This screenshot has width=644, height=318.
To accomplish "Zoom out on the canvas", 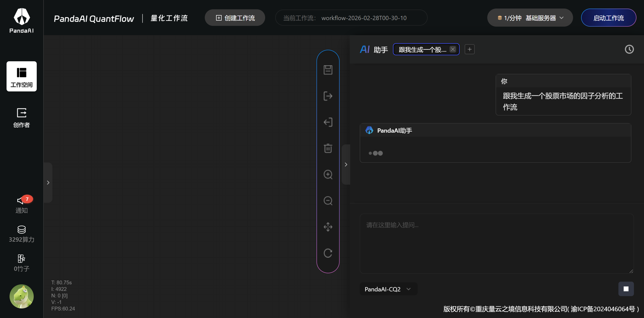I will (328, 201).
